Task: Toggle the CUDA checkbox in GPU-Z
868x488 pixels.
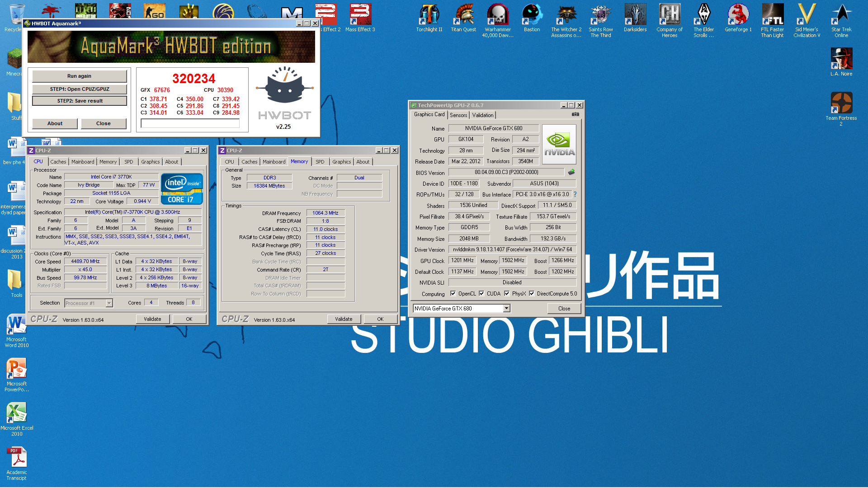Action: click(x=481, y=293)
